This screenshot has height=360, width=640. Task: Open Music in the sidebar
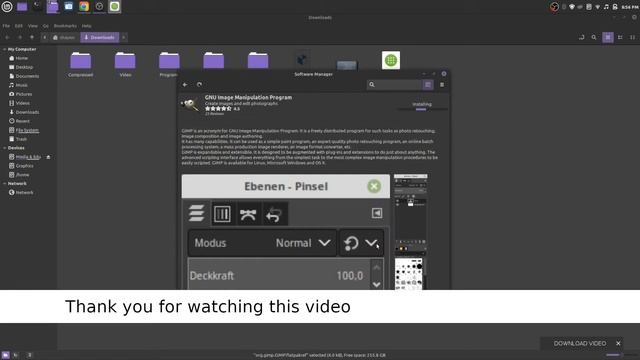tap(19, 85)
